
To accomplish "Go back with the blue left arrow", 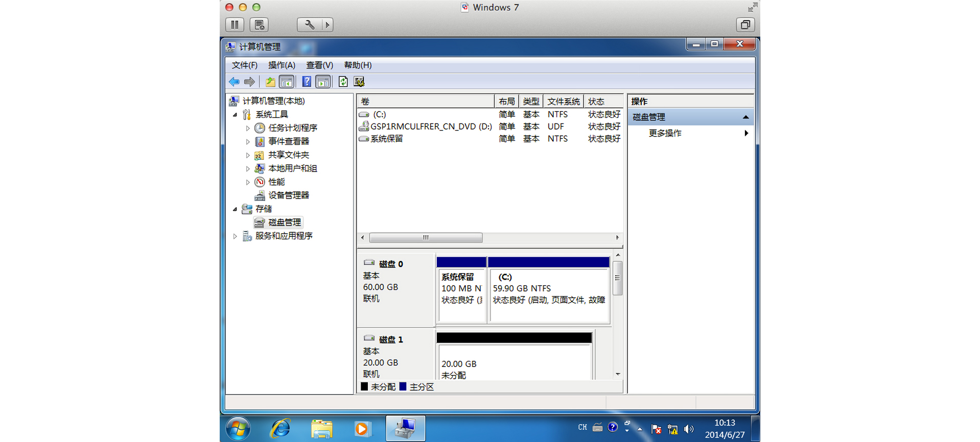I will point(235,82).
